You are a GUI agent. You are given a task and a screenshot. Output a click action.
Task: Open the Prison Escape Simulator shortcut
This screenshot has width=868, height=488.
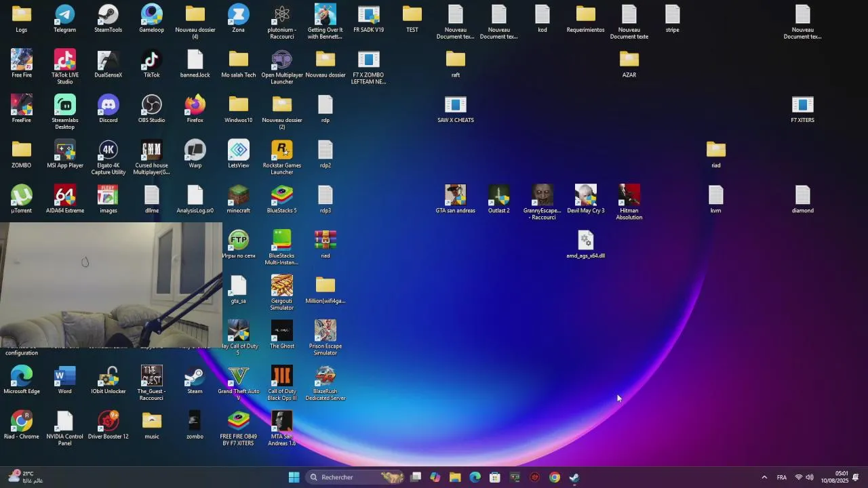click(x=325, y=338)
